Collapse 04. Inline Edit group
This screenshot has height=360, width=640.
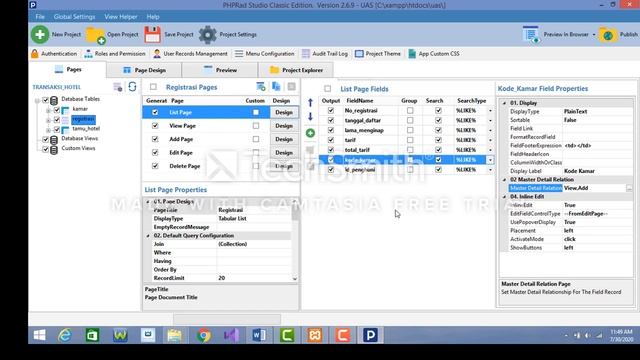pyautogui.click(x=504, y=197)
